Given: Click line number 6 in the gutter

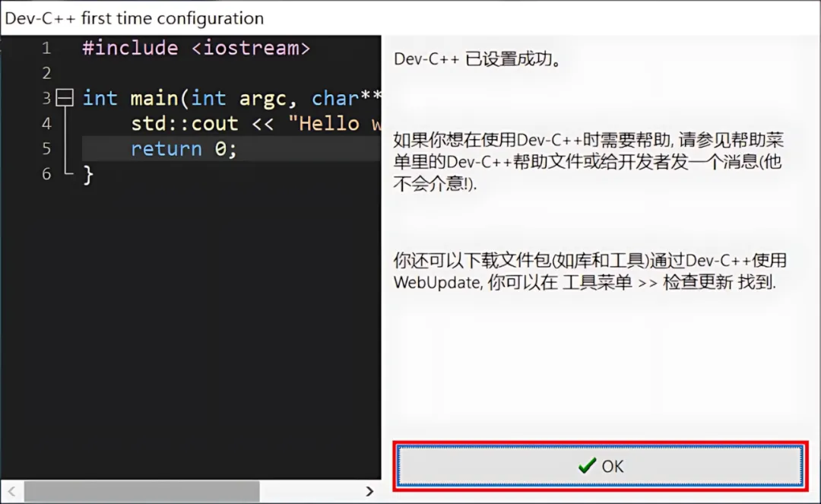Looking at the screenshot, I should [x=46, y=174].
